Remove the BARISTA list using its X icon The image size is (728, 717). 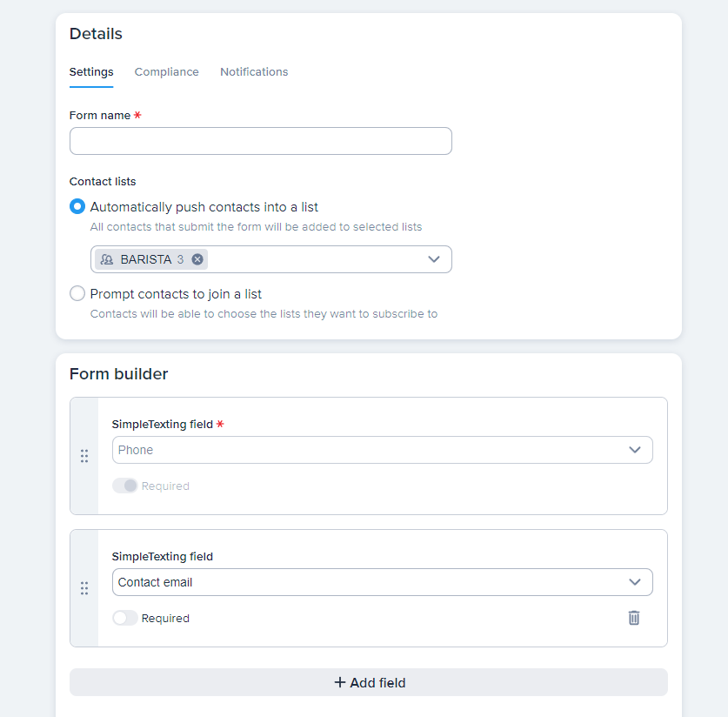[x=197, y=258]
